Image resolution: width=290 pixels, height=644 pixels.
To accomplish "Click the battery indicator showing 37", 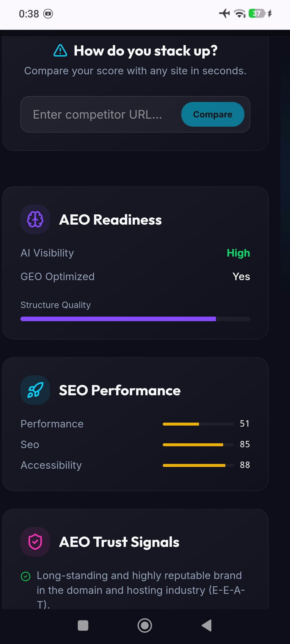I will point(257,13).
